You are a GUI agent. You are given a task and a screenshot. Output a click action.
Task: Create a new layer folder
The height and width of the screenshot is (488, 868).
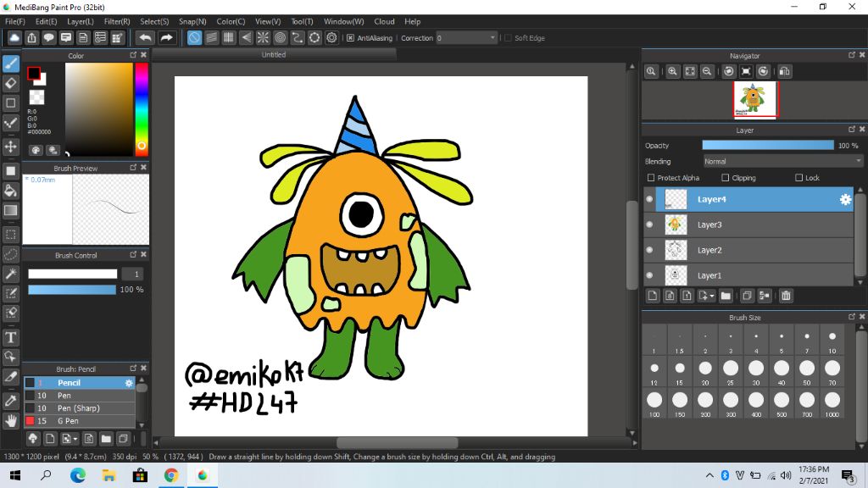pyautogui.click(x=726, y=296)
